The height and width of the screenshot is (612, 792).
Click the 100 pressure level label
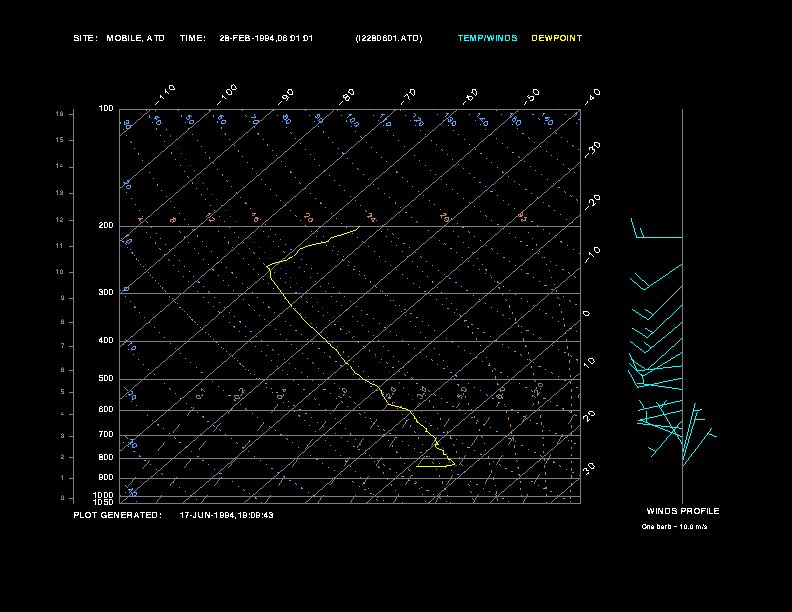pos(106,109)
